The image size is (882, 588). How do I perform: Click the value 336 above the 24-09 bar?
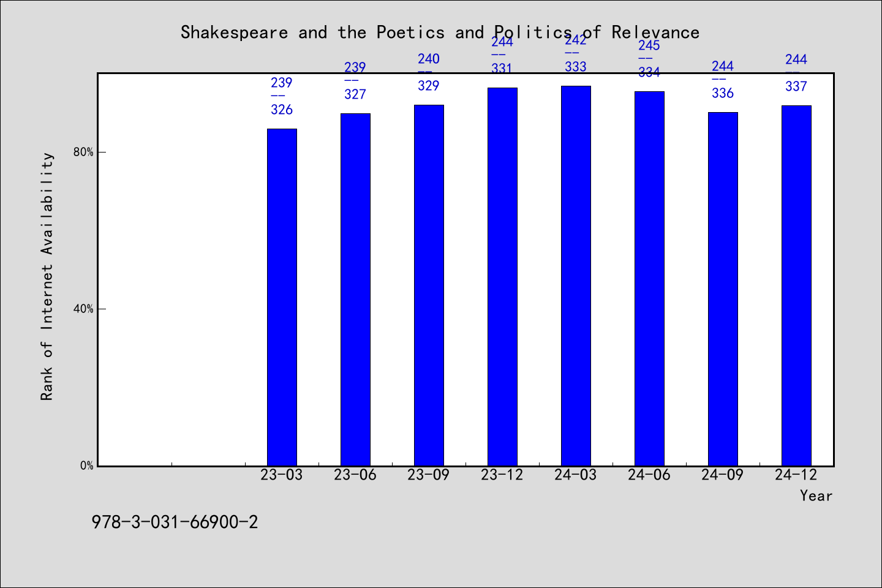723,93
